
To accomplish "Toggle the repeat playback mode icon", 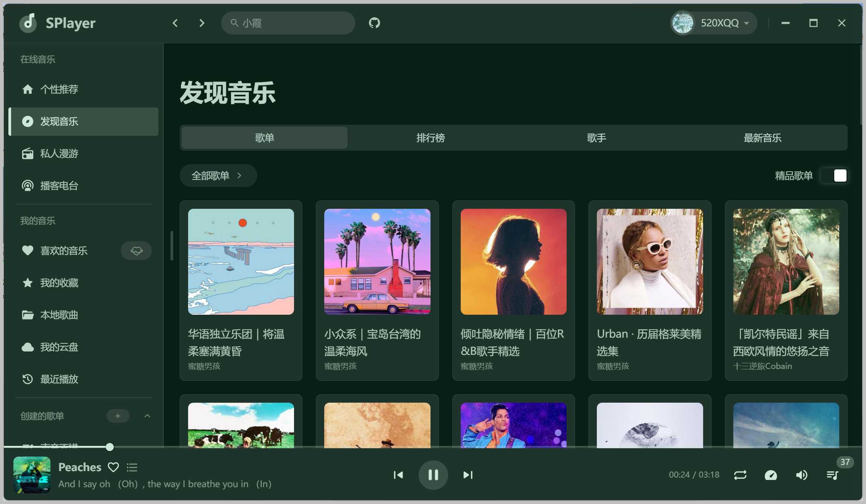I will point(740,475).
